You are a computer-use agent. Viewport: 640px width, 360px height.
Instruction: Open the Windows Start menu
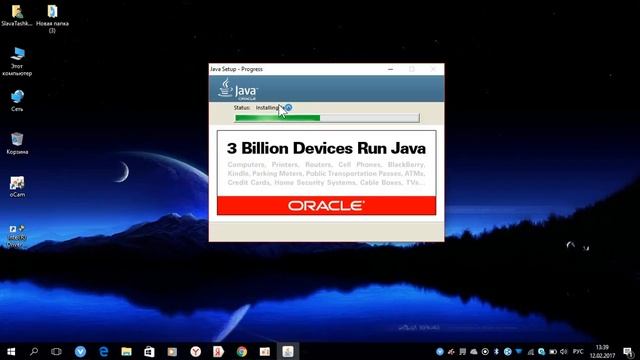(x=11, y=351)
